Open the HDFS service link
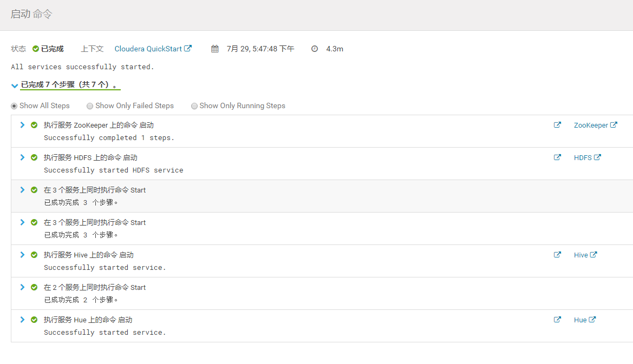The width and height of the screenshot is (633, 364). (x=588, y=157)
